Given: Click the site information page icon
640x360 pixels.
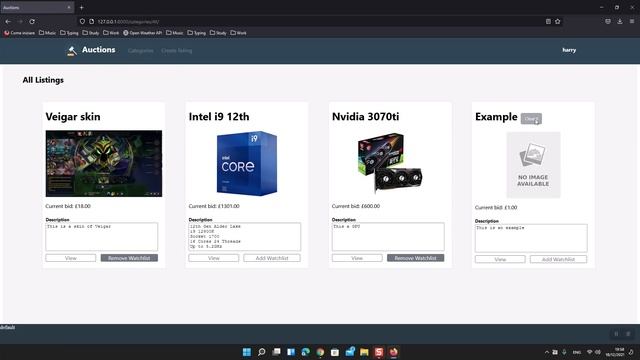Looking at the screenshot, I should (91, 21).
